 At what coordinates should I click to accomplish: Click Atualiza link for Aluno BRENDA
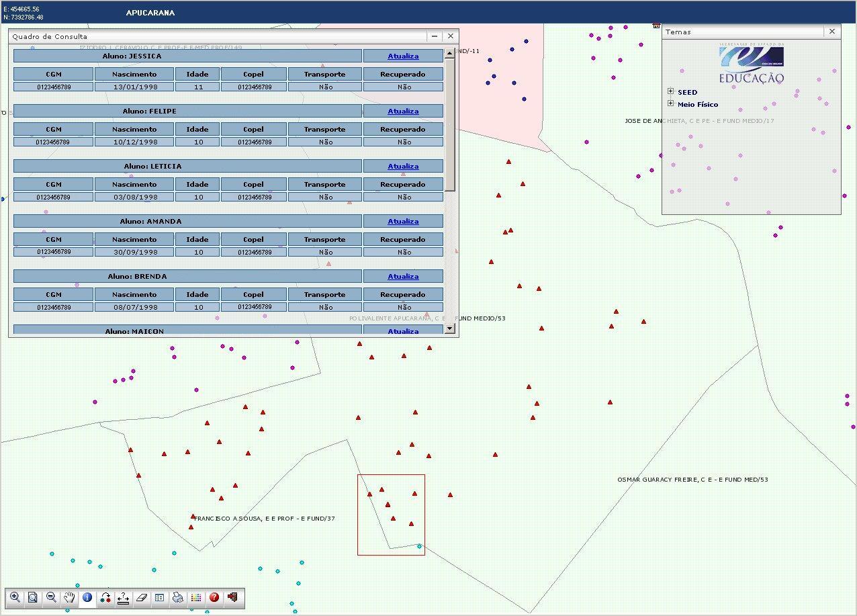(x=403, y=276)
